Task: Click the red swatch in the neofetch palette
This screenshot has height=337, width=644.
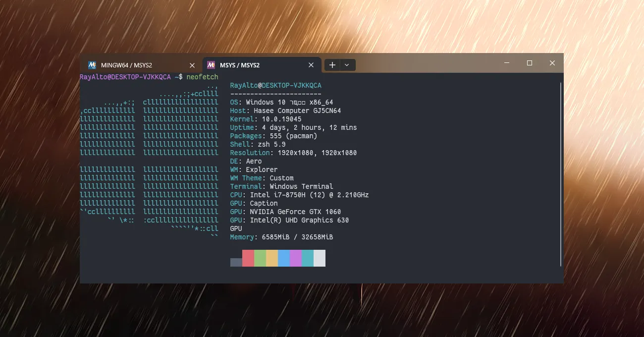Action: [x=248, y=258]
